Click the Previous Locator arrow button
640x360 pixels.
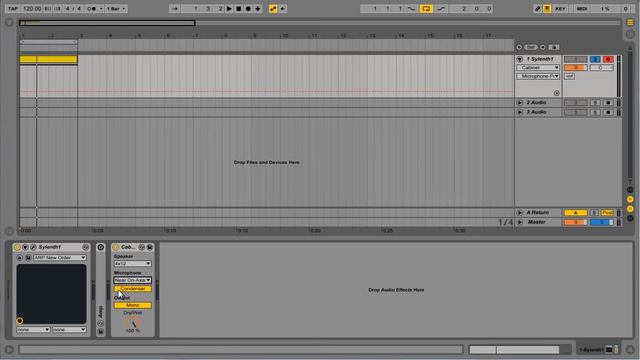pyautogui.click(x=519, y=47)
